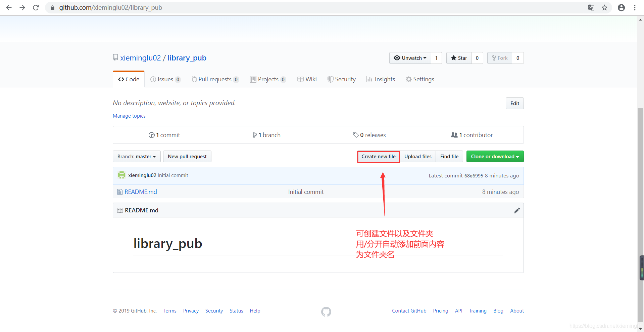Click Upload files button
644x332 pixels.
(418, 157)
